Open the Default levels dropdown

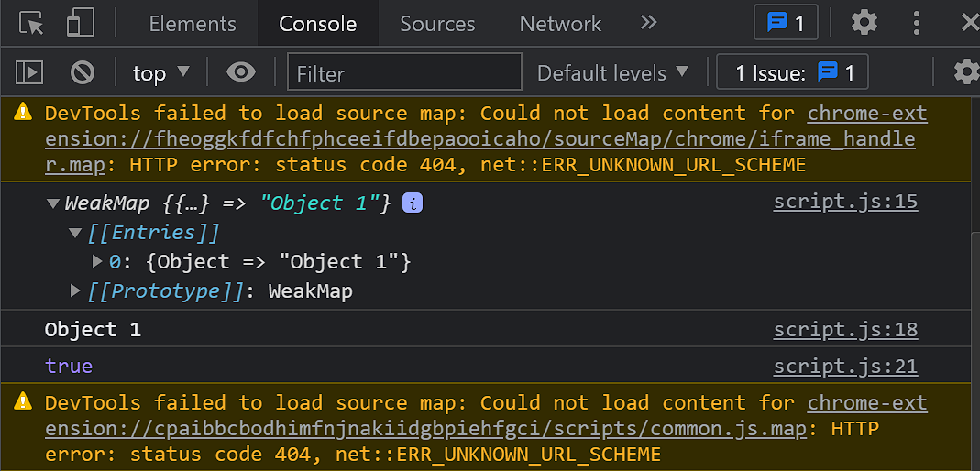click(x=612, y=72)
